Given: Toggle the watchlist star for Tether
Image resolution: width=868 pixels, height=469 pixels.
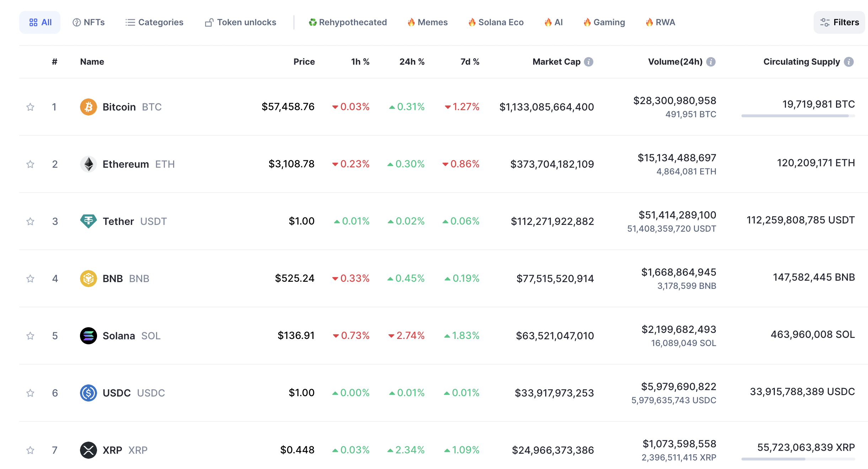Looking at the screenshot, I should click(30, 221).
